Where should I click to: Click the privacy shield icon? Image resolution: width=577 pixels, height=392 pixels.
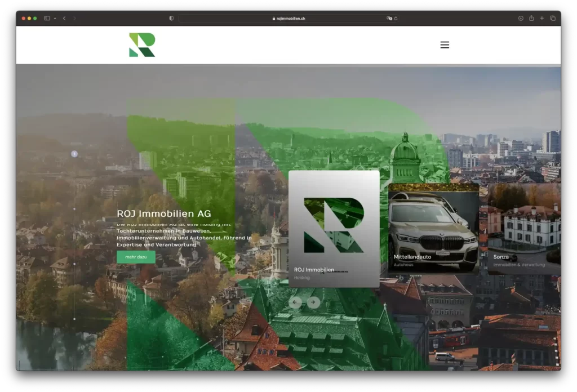coord(171,18)
